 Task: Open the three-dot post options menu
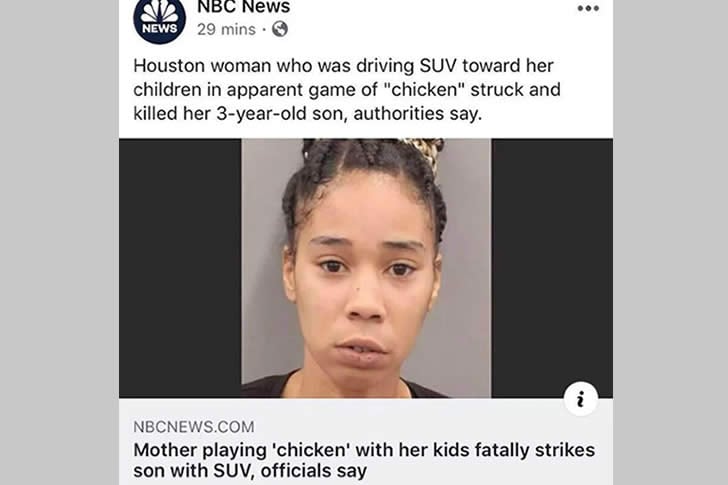coord(588,8)
